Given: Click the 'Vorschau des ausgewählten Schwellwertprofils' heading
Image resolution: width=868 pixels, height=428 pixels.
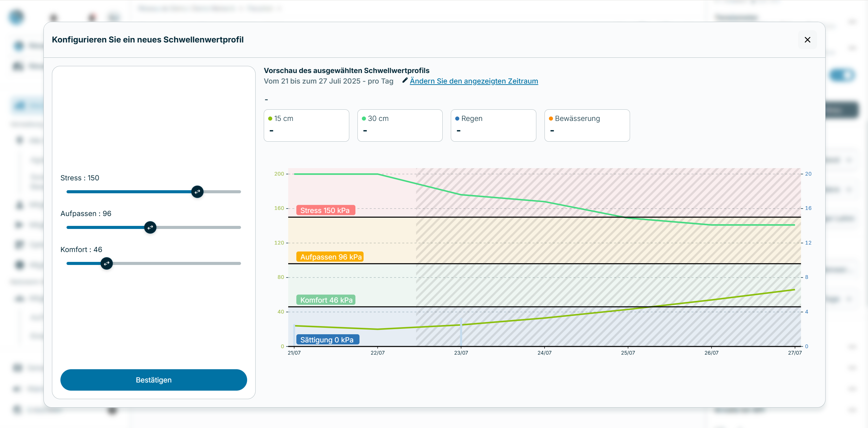Looking at the screenshot, I should [x=347, y=71].
